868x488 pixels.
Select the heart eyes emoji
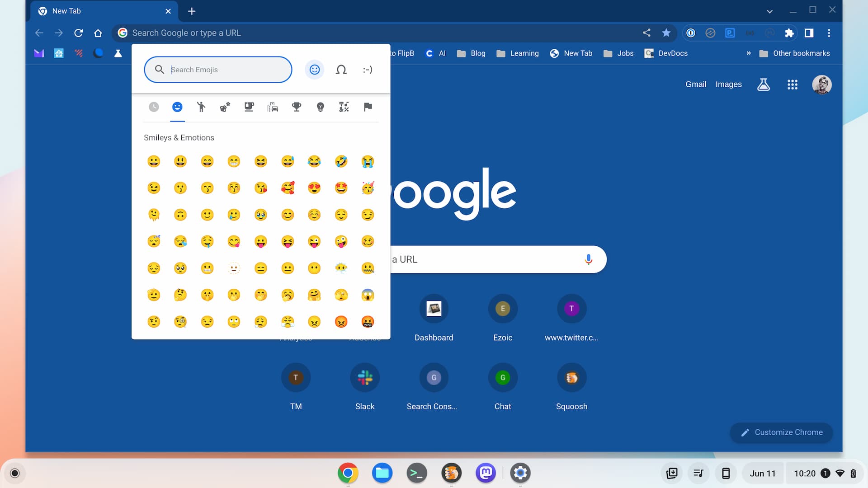pyautogui.click(x=314, y=188)
